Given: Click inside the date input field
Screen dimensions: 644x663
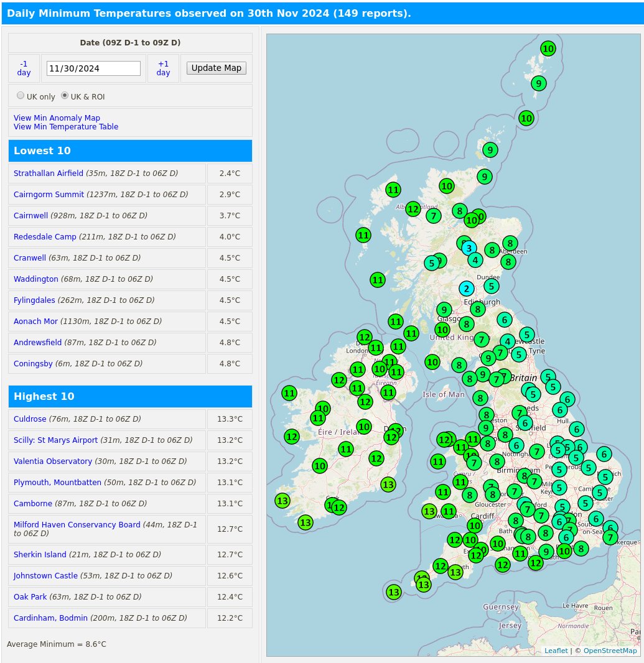Looking at the screenshot, I should pos(93,68).
